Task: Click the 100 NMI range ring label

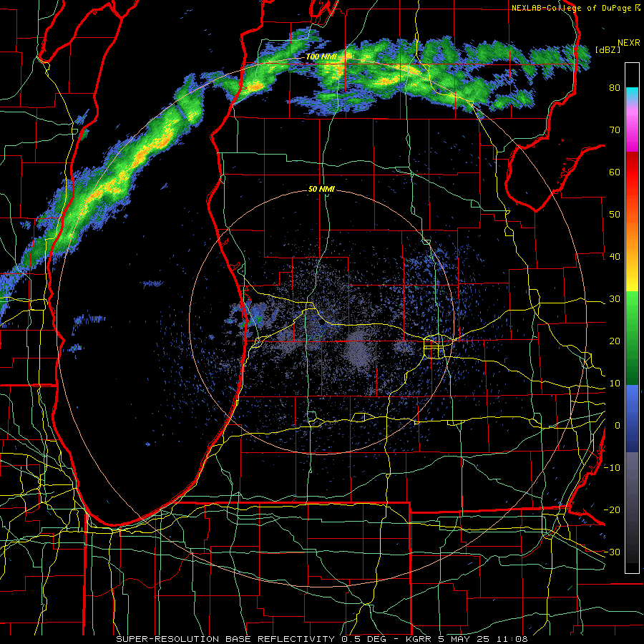Action: tap(321, 57)
